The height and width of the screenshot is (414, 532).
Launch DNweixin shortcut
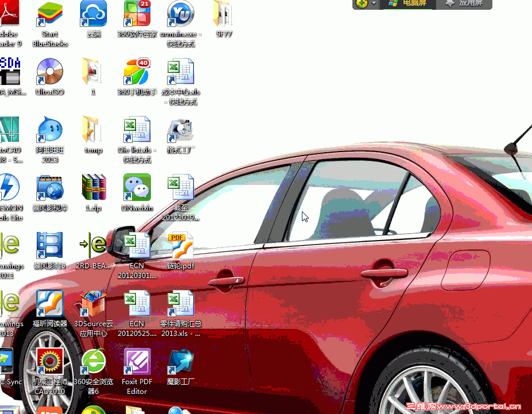(137, 187)
